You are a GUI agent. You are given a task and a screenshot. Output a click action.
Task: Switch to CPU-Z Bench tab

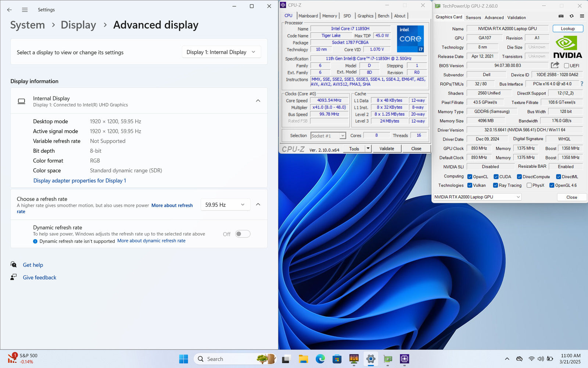[x=383, y=16]
